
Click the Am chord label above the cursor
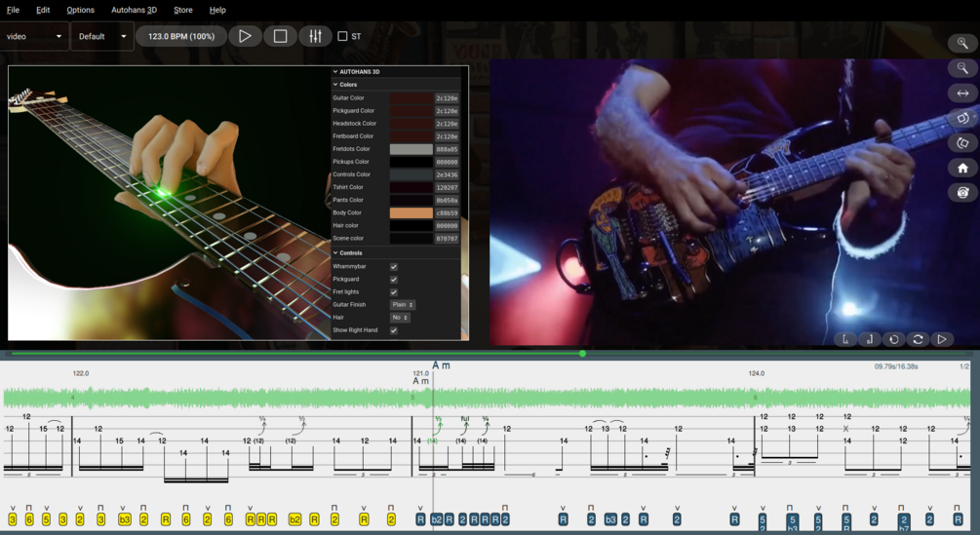441,365
